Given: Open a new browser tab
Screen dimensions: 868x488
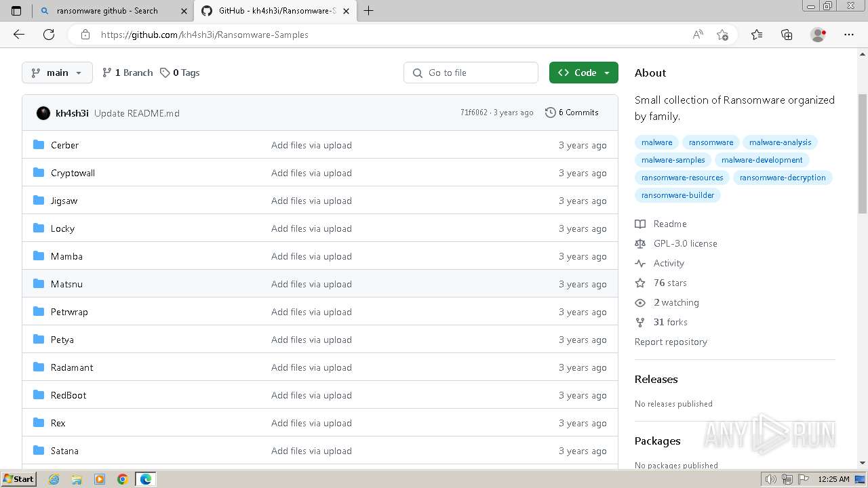Looking at the screenshot, I should [369, 11].
